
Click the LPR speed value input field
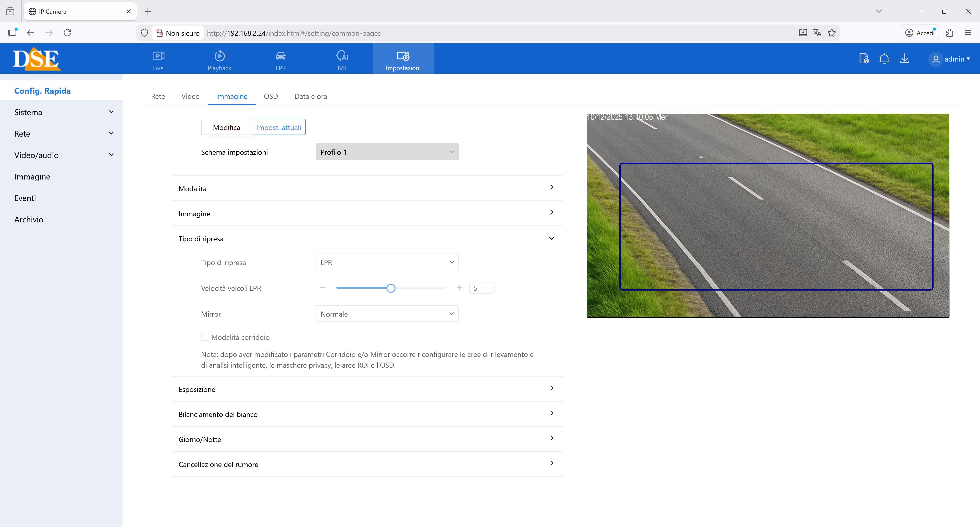point(482,288)
